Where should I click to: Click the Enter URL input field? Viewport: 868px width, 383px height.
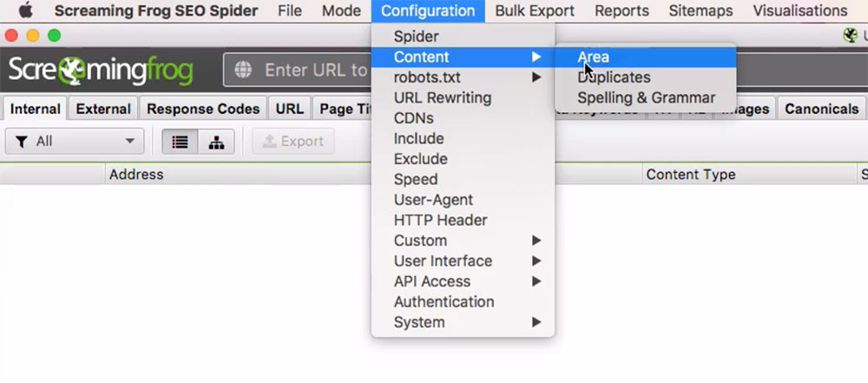pos(297,69)
